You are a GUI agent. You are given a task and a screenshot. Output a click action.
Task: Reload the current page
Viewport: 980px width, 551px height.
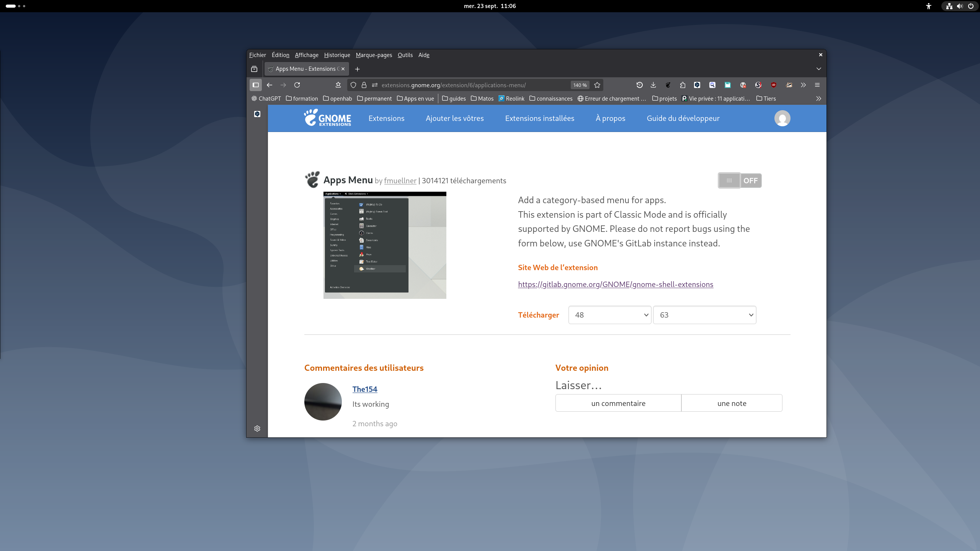297,85
